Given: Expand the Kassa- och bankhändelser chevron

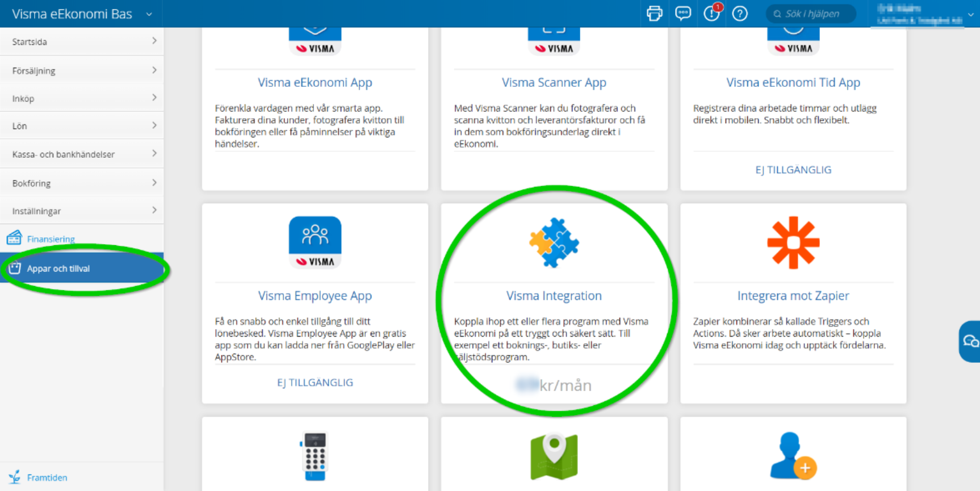Looking at the screenshot, I should pos(154,153).
